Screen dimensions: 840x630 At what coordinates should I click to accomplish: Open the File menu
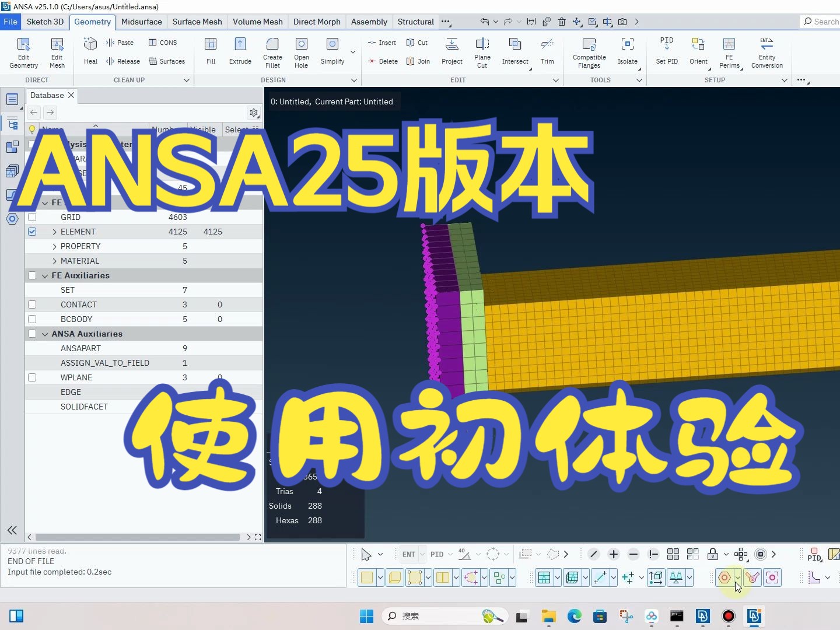pyautogui.click(x=10, y=22)
